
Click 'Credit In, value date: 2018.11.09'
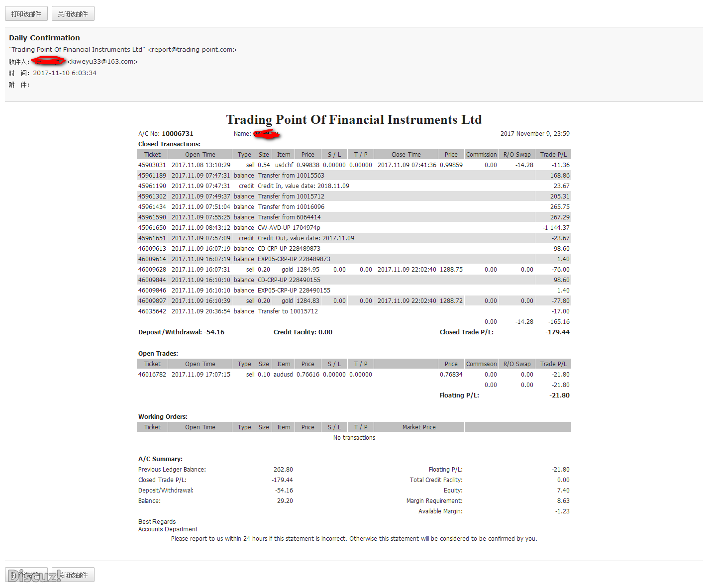click(303, 186)
